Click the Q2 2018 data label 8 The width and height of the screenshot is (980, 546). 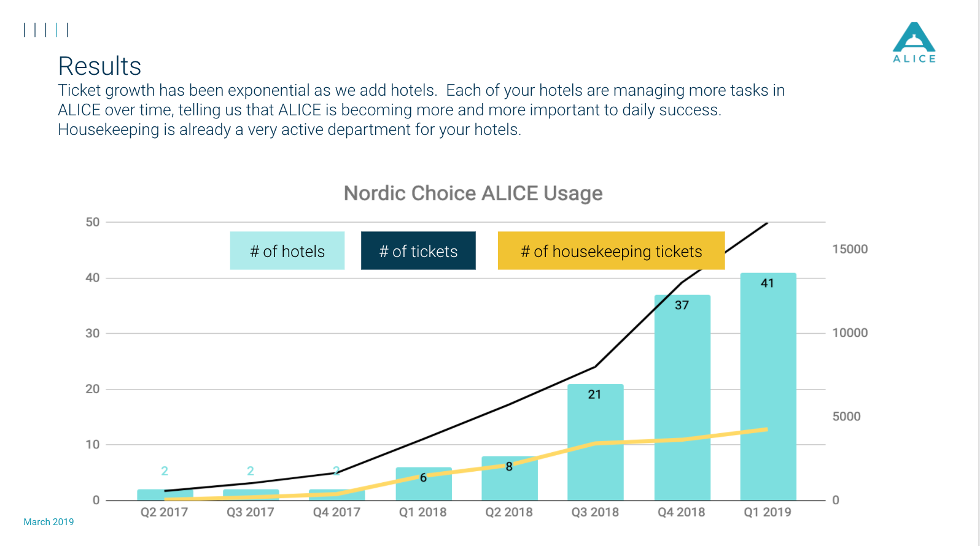(509, 467)
